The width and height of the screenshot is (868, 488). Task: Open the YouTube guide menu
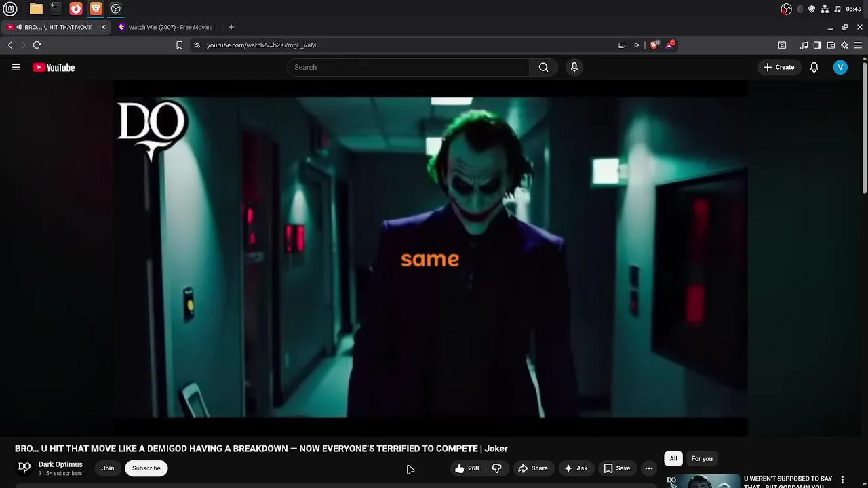(x=16, y=67)
